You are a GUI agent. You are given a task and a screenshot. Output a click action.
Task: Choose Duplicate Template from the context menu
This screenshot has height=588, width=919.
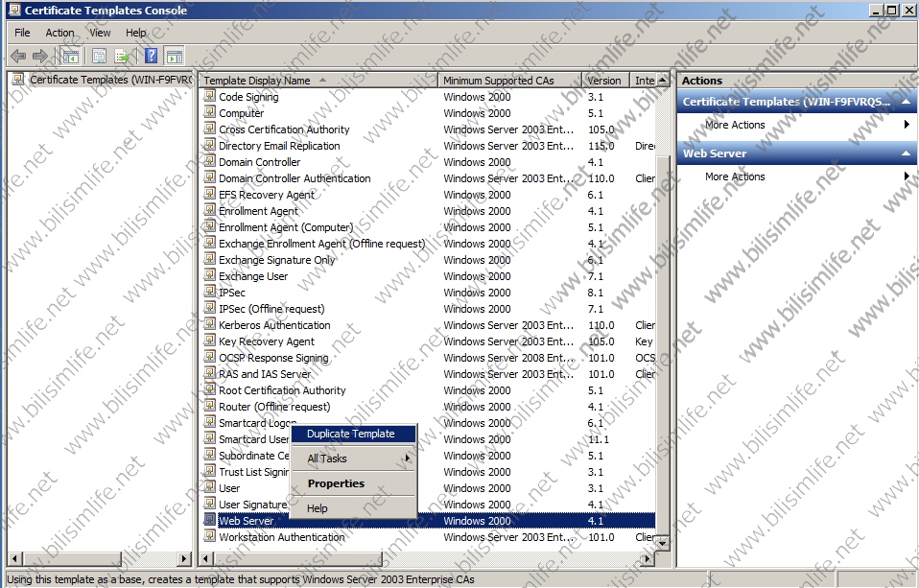pos(350,434)
